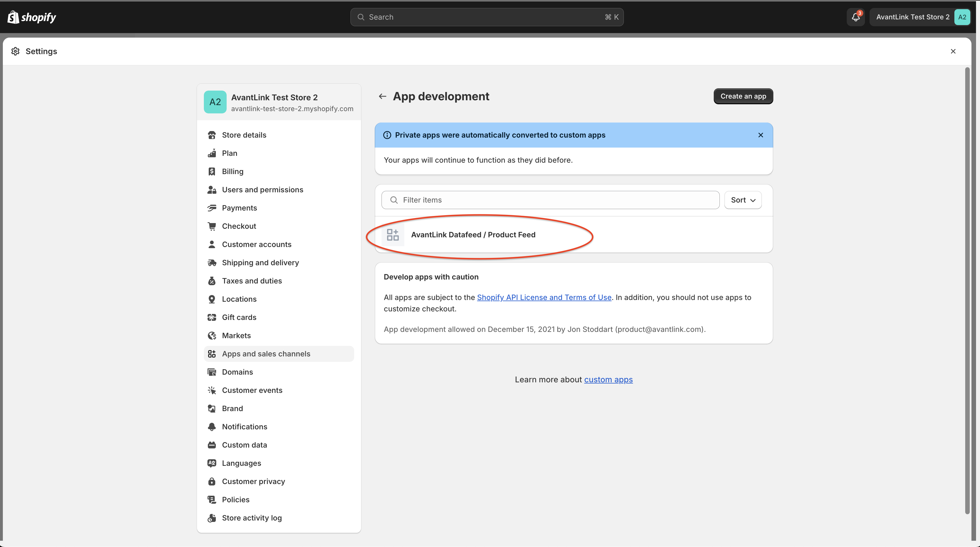Open Taxes and duties
980x547 pixels.
point(279,281)
